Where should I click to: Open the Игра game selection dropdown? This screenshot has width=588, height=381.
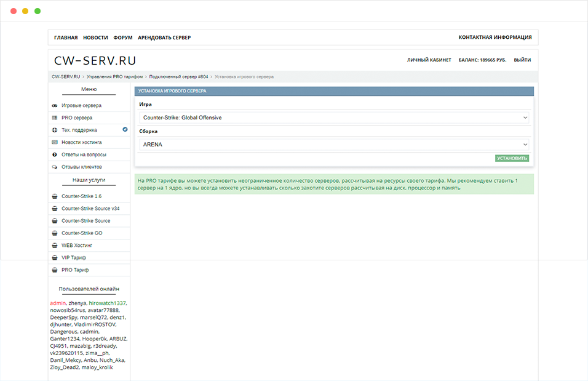point(335,117)
